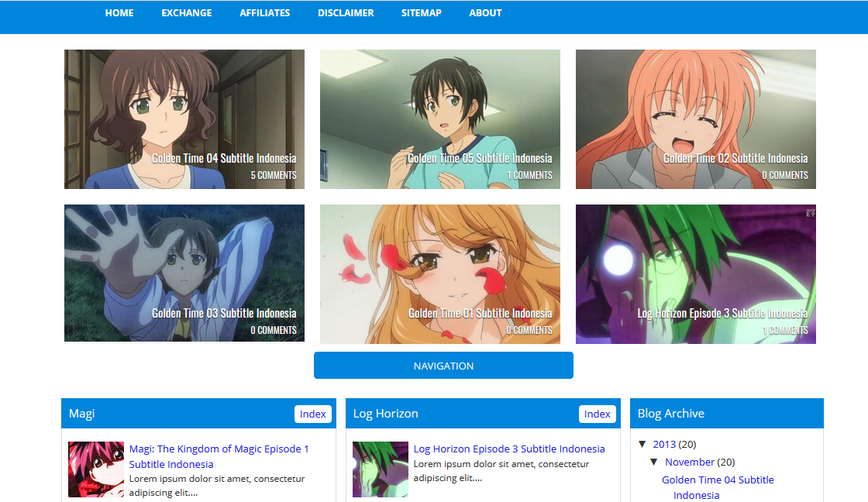Open the DISCLAIMER page

(346, 12)
